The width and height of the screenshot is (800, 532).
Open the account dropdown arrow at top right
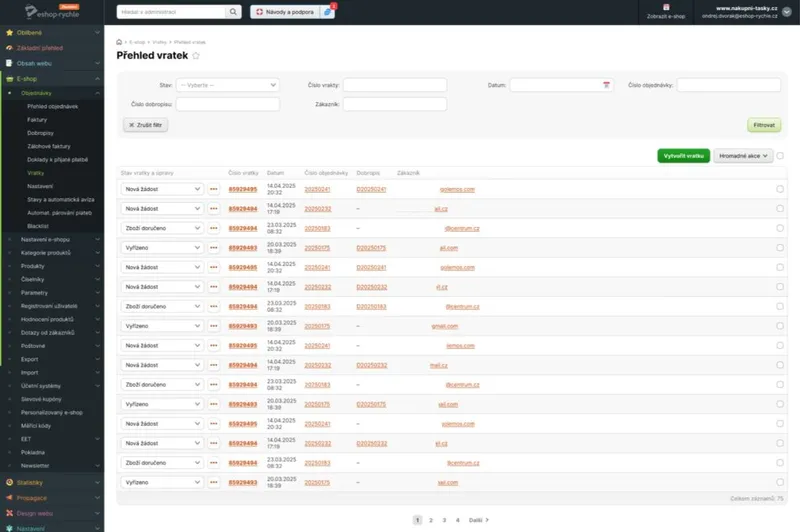(787, 12)
